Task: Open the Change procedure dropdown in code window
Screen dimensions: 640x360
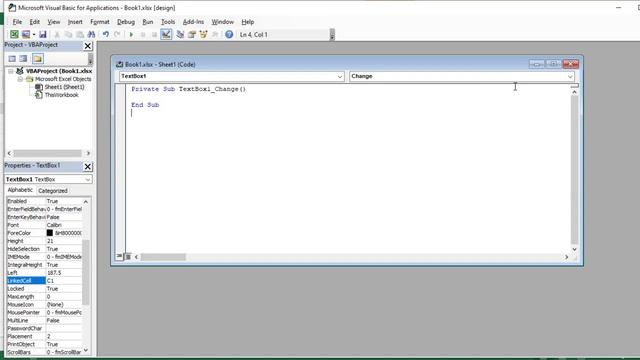Action: (x=570, y=76)
